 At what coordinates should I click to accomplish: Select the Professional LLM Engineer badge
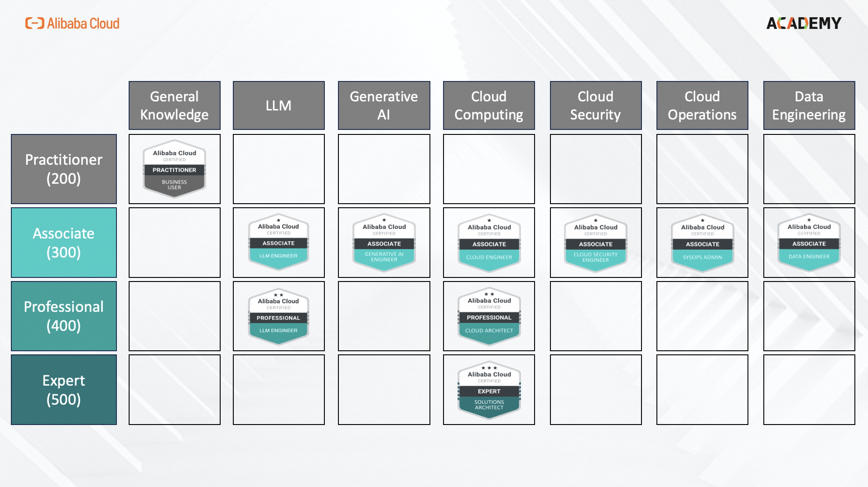tap(278, 315)
